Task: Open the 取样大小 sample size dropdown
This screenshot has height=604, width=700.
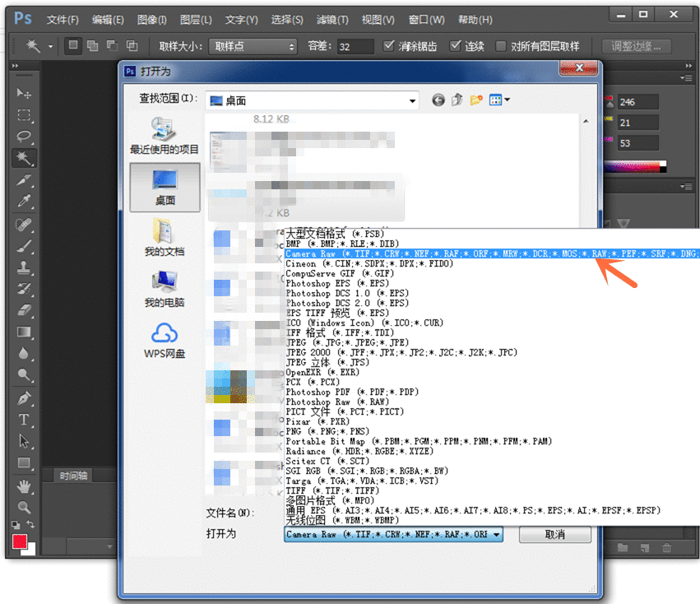Action: point(291,46)
